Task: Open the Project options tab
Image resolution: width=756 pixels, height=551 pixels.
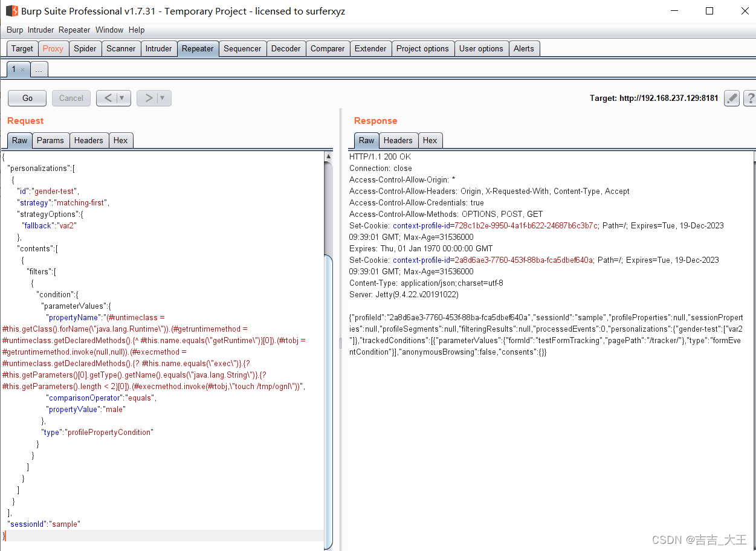Action: click(422, 48)
